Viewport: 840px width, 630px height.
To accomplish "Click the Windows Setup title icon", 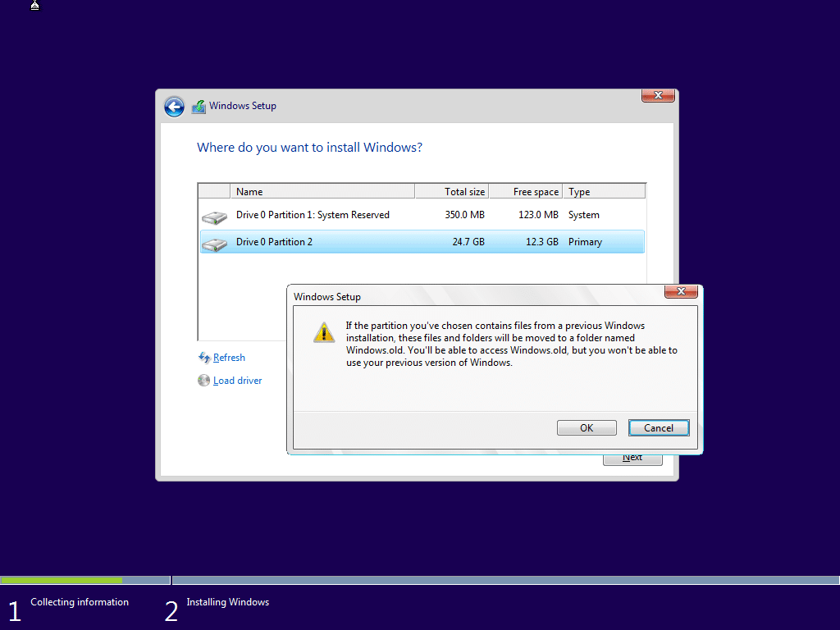I will coord(199,107).
